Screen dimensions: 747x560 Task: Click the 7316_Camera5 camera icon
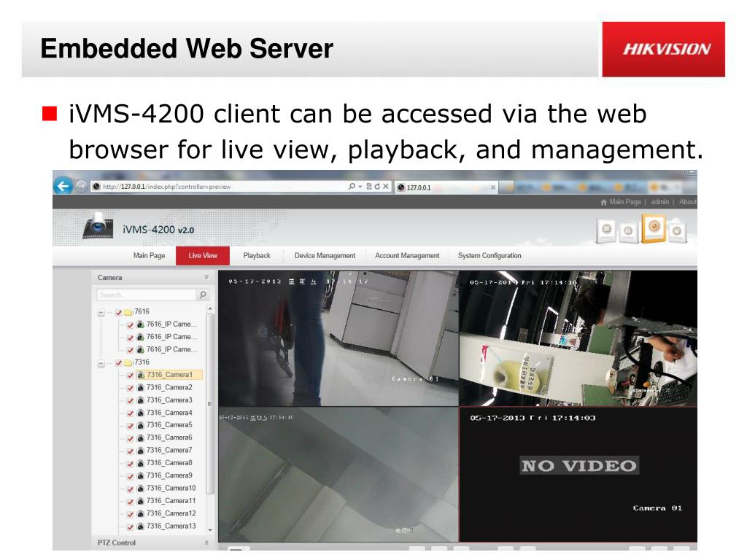coord(141,426)
